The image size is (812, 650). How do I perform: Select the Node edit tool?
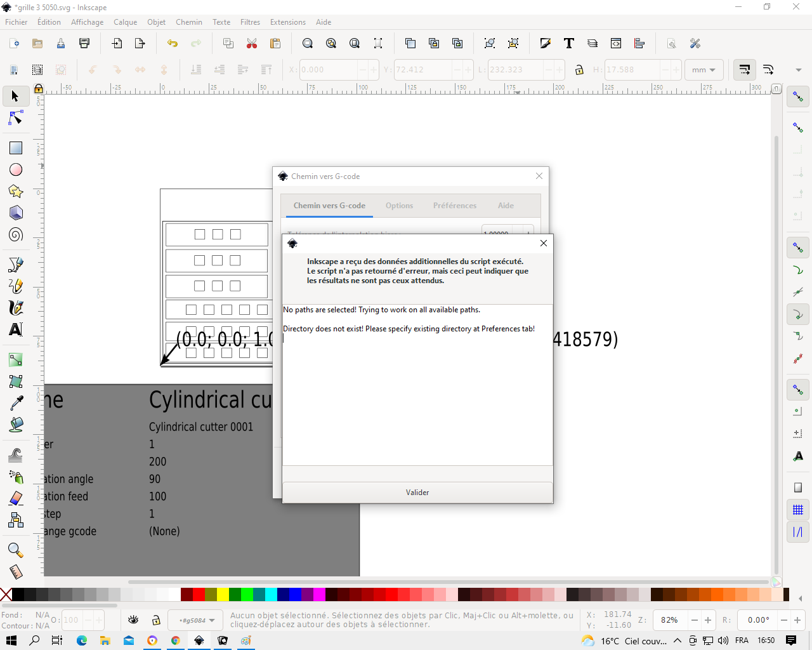16,118
